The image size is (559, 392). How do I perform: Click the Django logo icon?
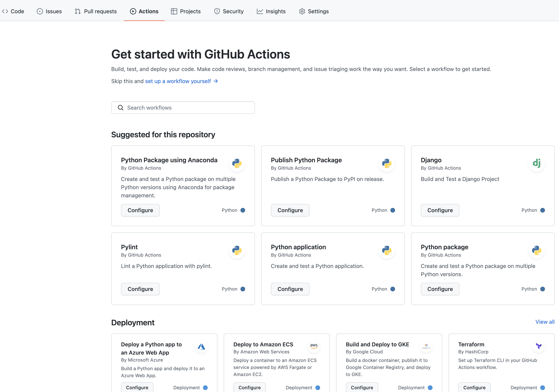click(x=536, y=163)
